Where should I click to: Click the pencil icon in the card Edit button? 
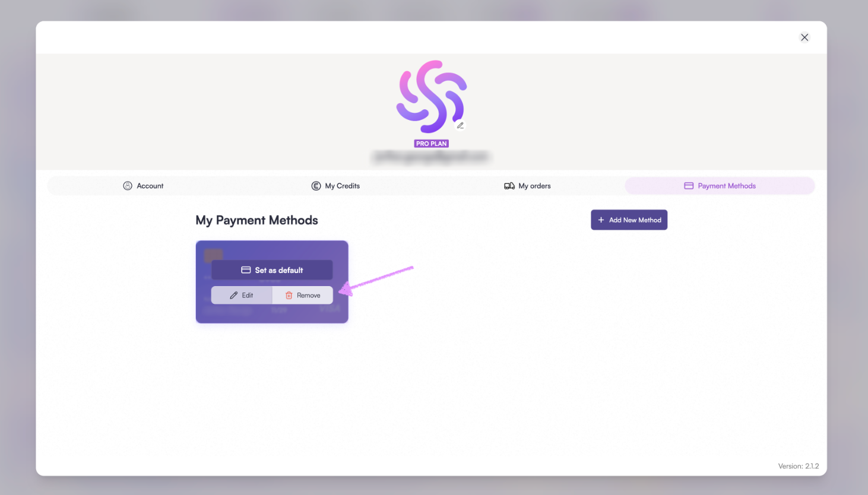[x=234, y=295]
